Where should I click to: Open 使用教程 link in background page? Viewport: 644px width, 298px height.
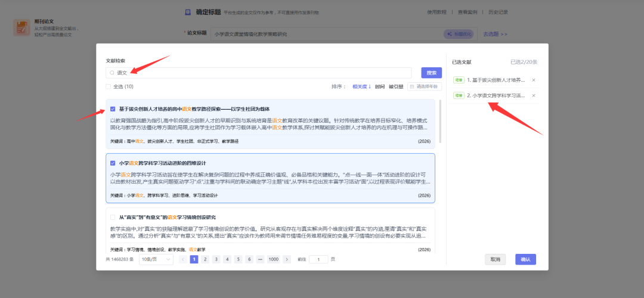click(436, 13)
